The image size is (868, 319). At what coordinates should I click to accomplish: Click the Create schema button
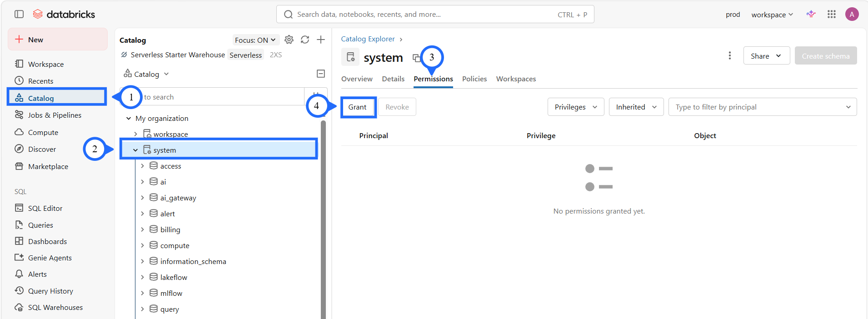826,55
